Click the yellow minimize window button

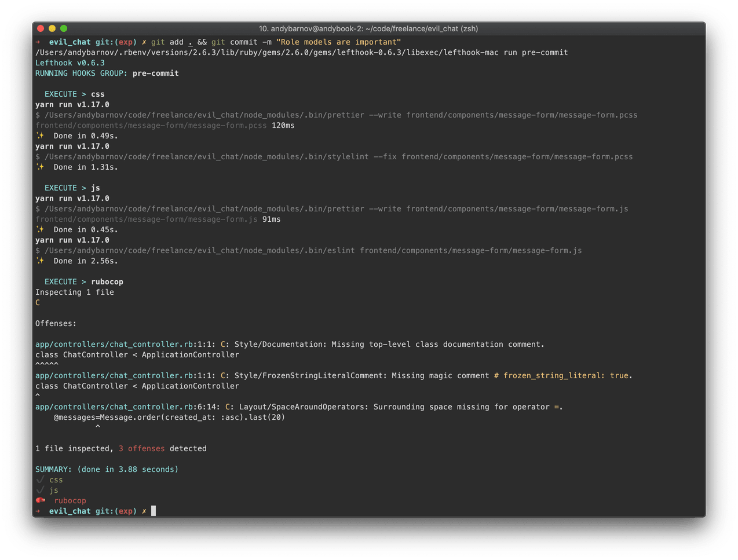52,28
